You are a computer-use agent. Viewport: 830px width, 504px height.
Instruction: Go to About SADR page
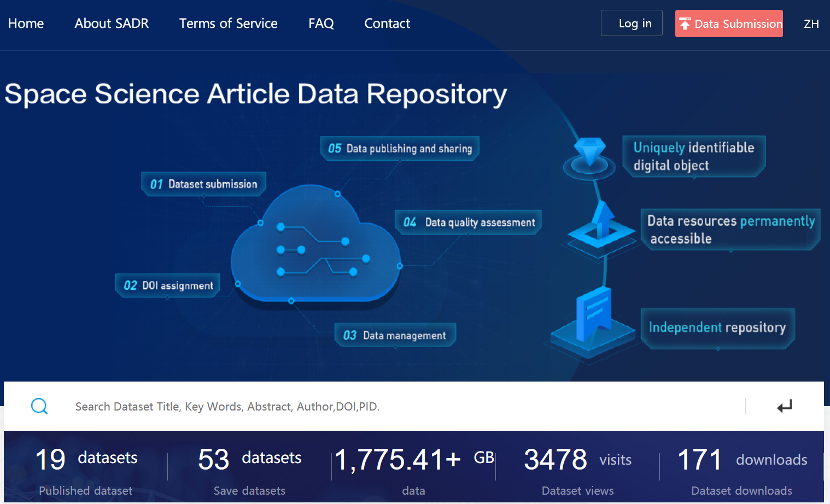[x=112, y=24]
